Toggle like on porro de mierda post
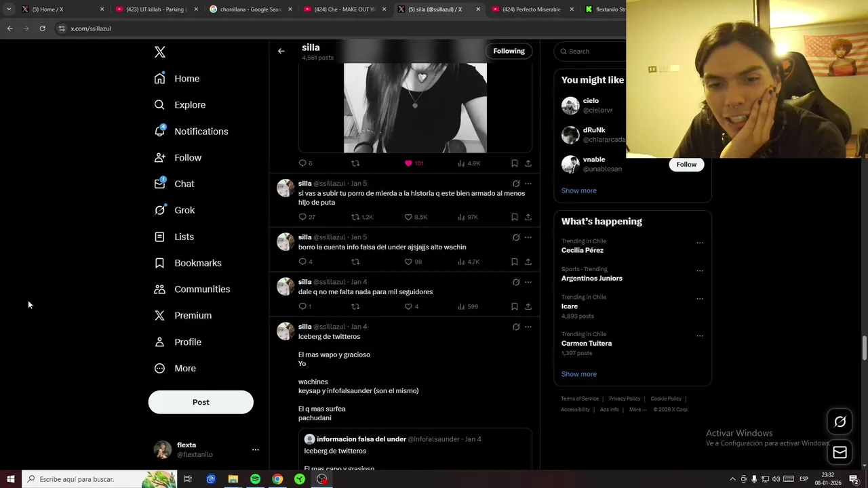This screenshot has height=488, width=868. tap(408, 217)
